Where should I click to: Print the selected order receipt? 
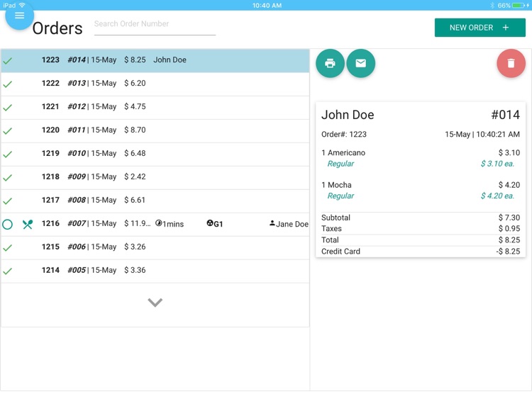pos(330,63)
